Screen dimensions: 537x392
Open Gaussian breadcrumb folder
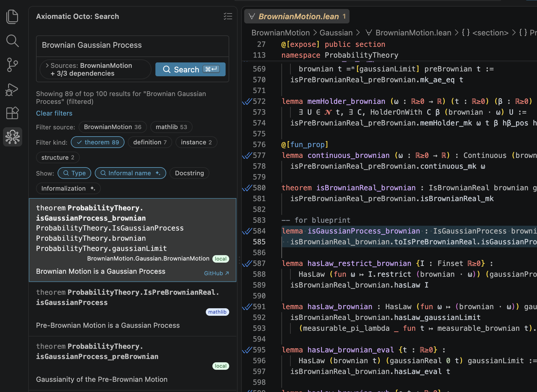(x=336, y=33)
